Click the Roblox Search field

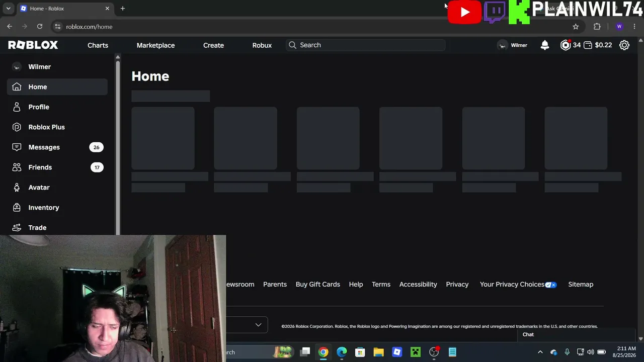pyautogui.click(x=365, y=45)
